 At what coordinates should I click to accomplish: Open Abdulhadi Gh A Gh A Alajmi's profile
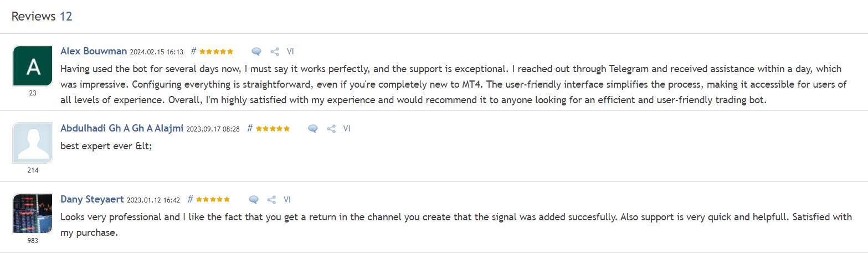click(121, 128)
